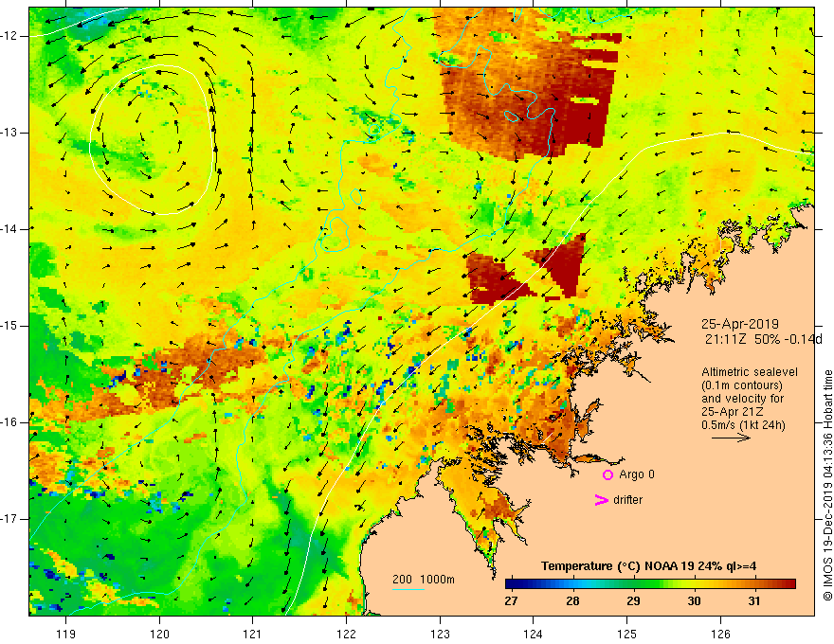This screenshot has width=834, height=644.
Task: Click the '-13' latitude axis label
Action: coord(10,133)
